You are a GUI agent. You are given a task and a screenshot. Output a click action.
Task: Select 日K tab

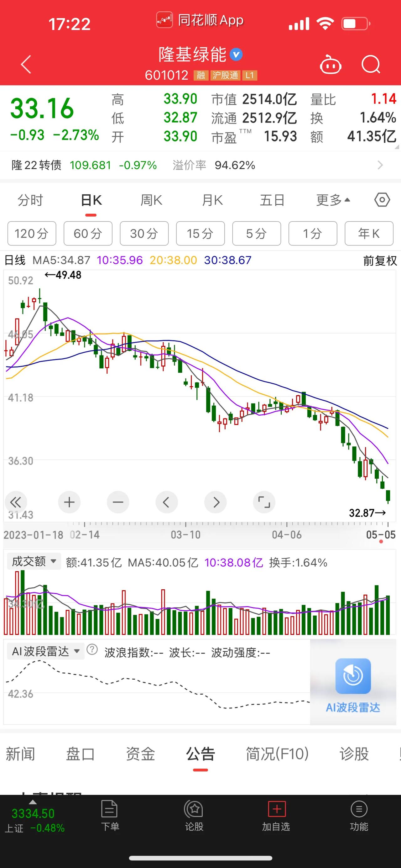(x=91, y=200)
